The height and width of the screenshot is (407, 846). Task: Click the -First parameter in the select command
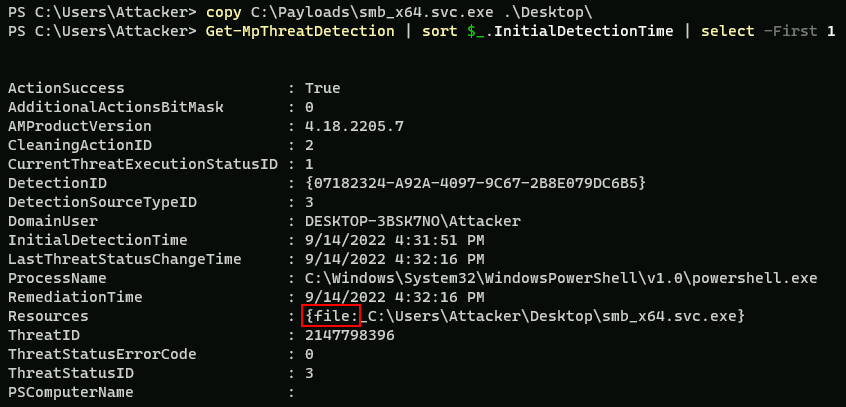tap(796, 31)
